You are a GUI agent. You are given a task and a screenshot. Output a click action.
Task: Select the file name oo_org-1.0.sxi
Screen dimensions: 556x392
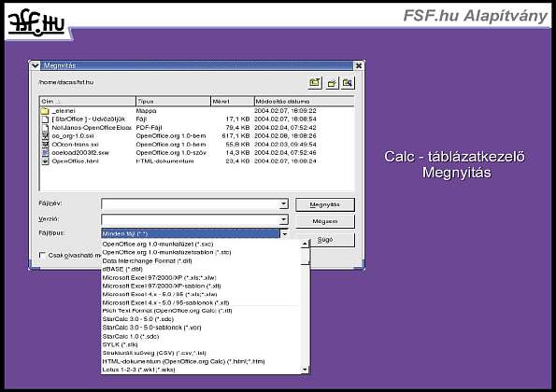(x=73, y=136)
